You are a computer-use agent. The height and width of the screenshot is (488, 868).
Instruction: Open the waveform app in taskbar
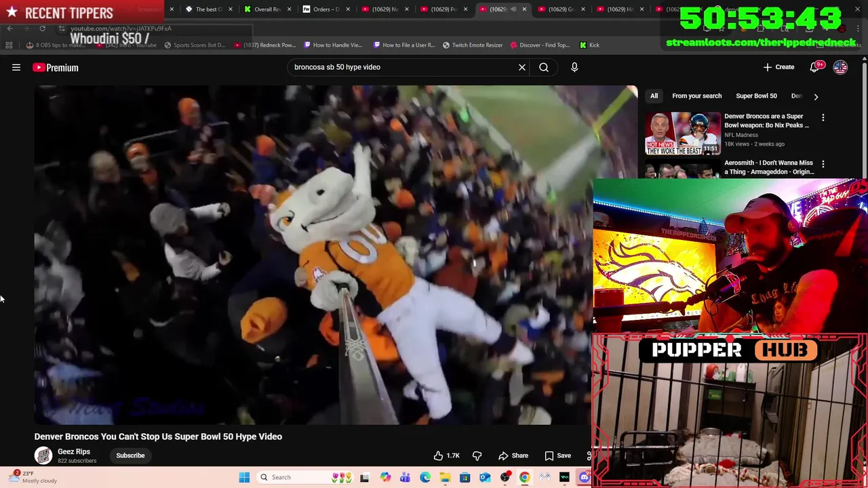[x=564, y=477]
